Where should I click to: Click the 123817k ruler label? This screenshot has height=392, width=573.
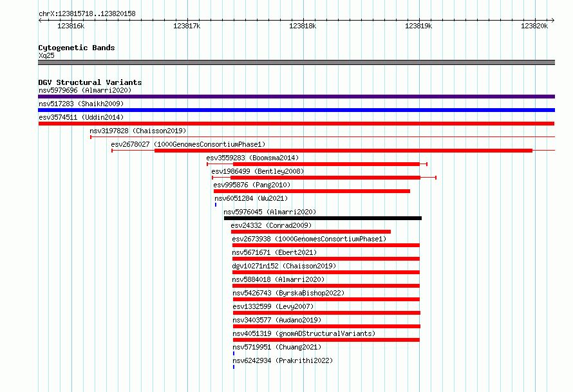coord(187,26)
